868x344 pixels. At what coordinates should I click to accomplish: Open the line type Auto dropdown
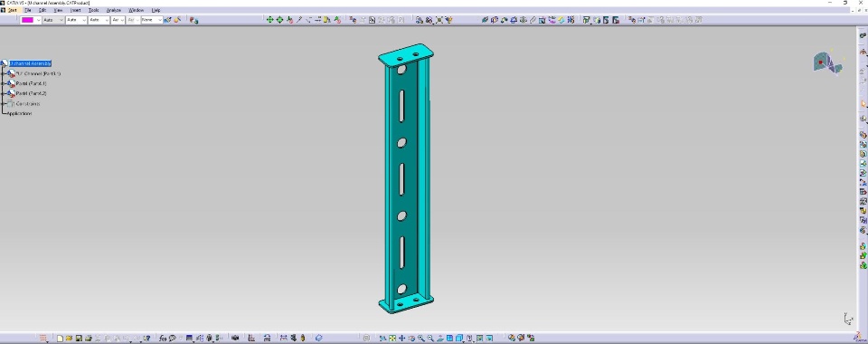coord(99,20)
